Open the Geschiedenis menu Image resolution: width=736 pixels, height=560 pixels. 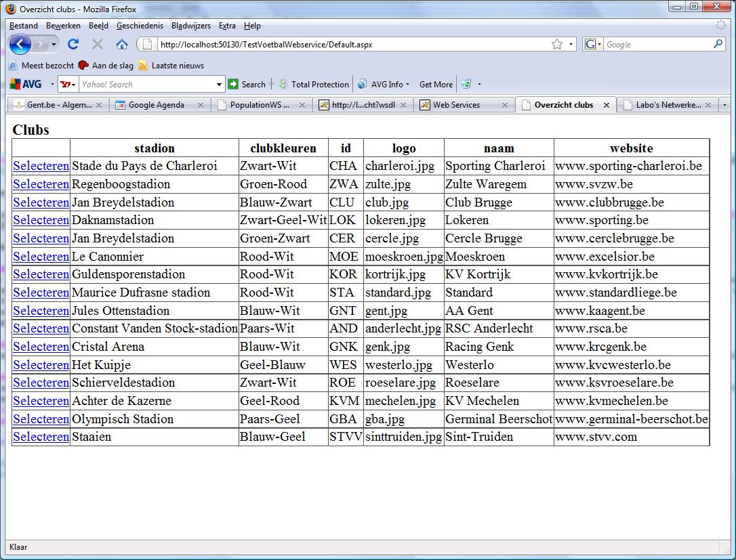(140, 26)
